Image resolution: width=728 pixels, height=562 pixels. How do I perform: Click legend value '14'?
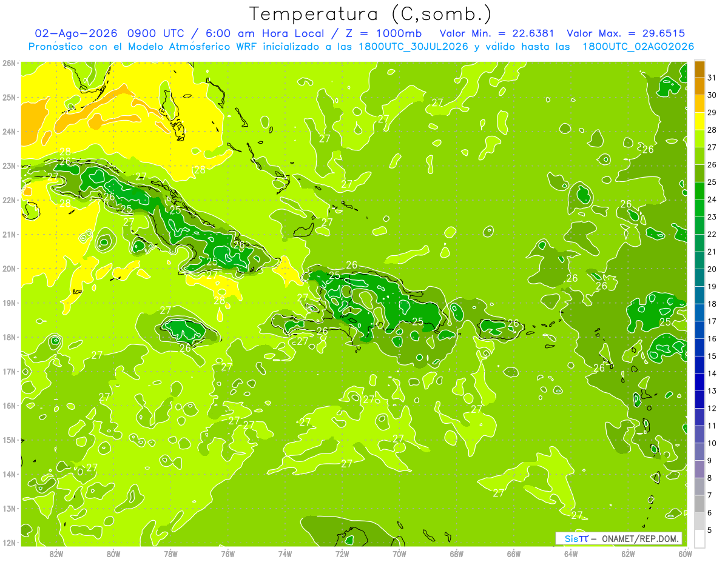pos(712,373)
